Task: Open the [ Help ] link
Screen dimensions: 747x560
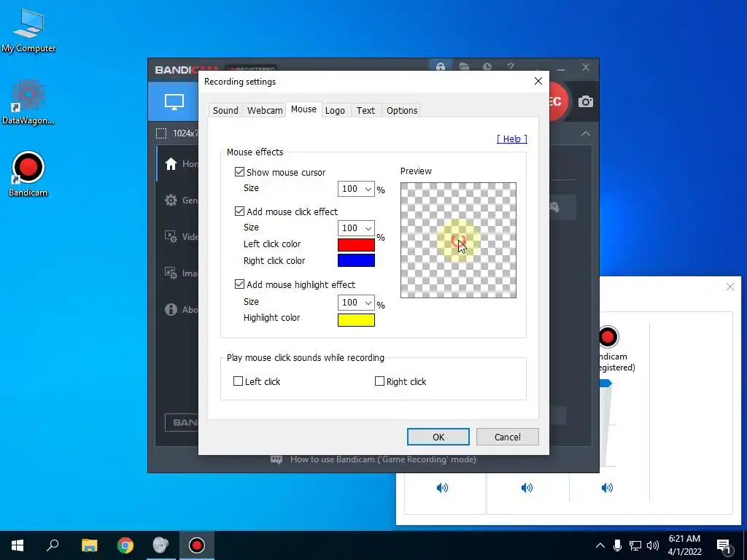Action: pos(511,139)
